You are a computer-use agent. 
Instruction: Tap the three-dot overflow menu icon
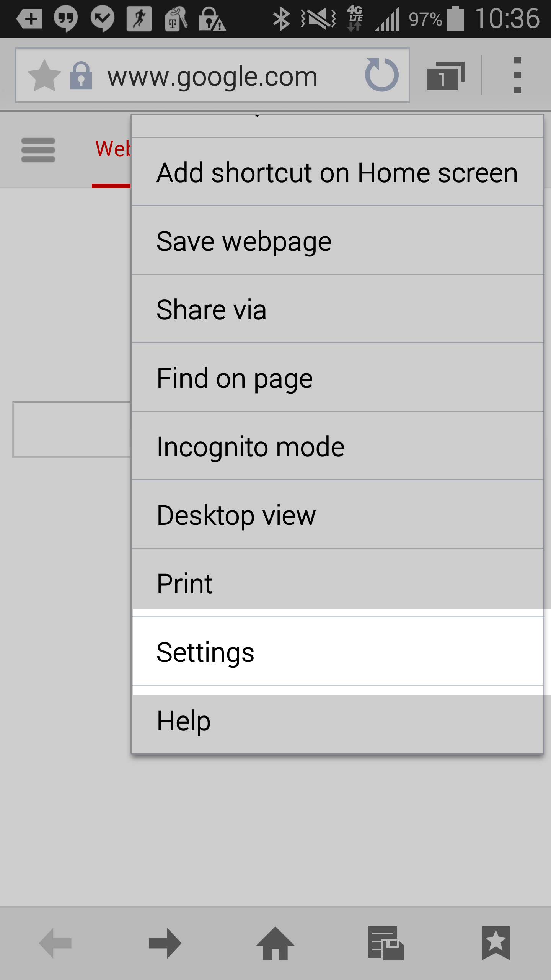tap(517, 75)
